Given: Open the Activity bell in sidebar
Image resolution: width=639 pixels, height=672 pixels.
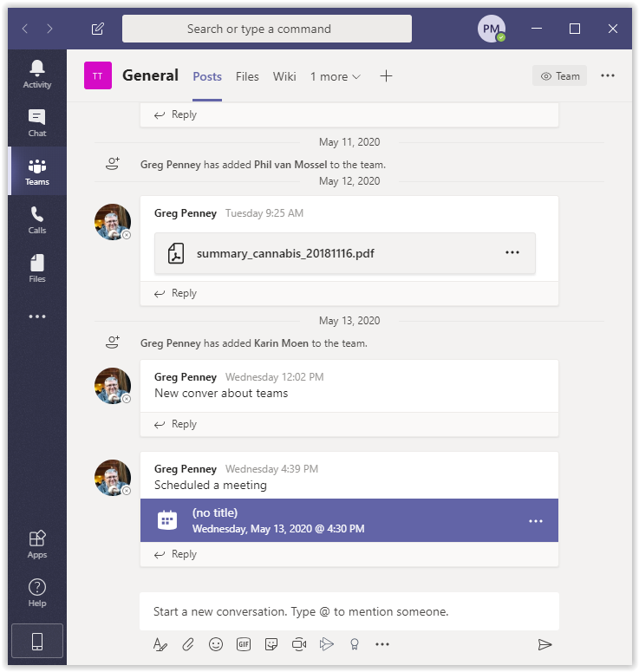Looking at the screenshot, I should point(37,75).
